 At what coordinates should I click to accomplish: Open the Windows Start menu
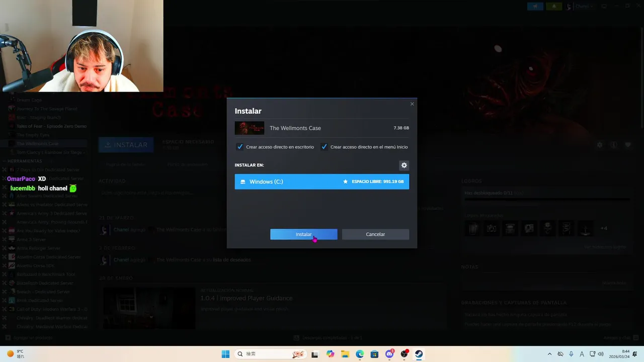(x=225, y=354)
